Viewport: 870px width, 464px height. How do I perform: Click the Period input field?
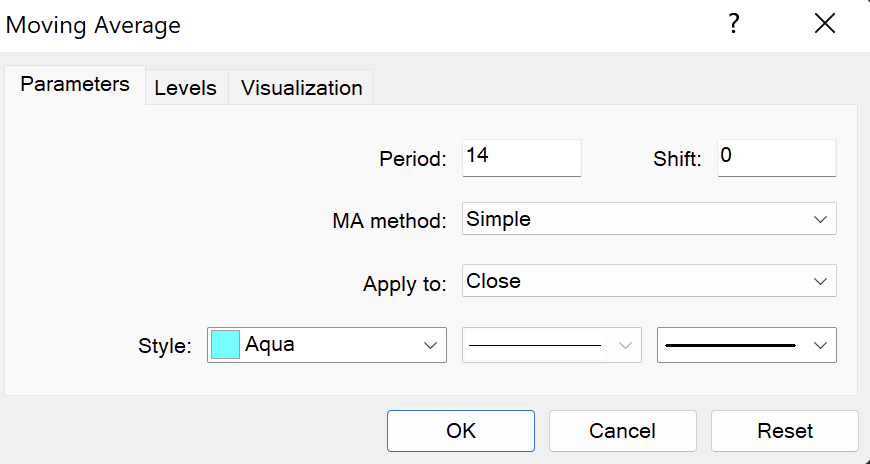[x=521, y=157]
